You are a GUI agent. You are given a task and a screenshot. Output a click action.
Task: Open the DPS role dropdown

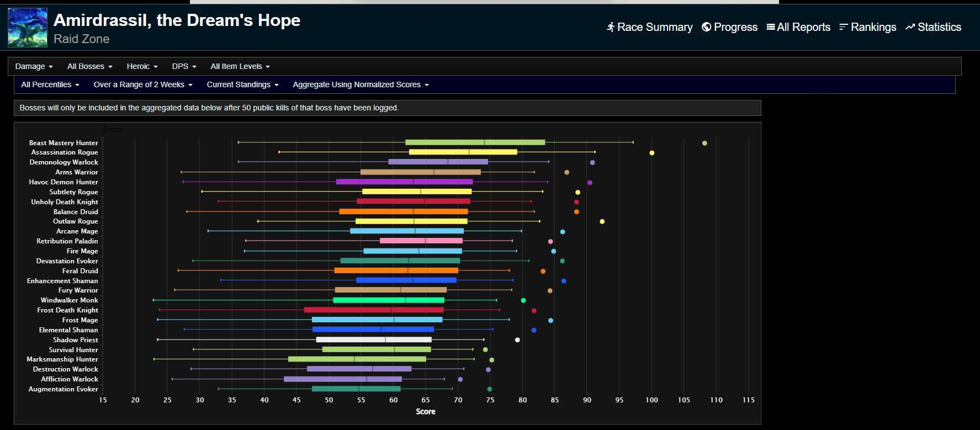click(x=184, y=66)
